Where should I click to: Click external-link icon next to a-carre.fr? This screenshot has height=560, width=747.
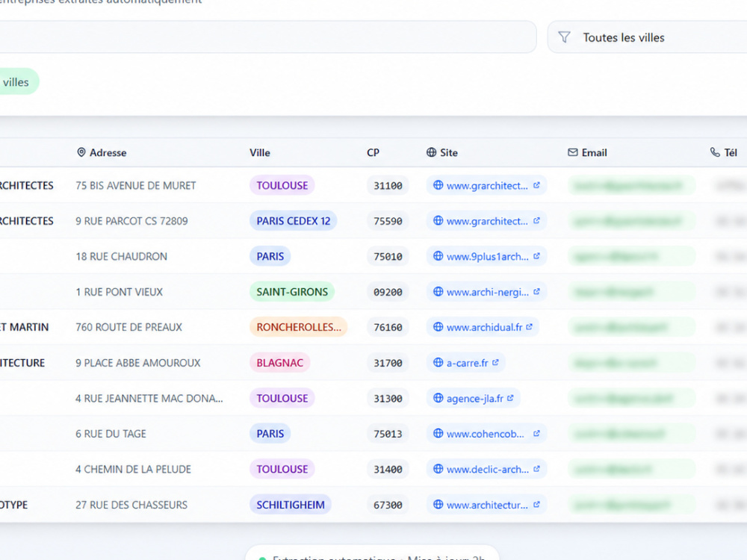click(x=495, y=362)
